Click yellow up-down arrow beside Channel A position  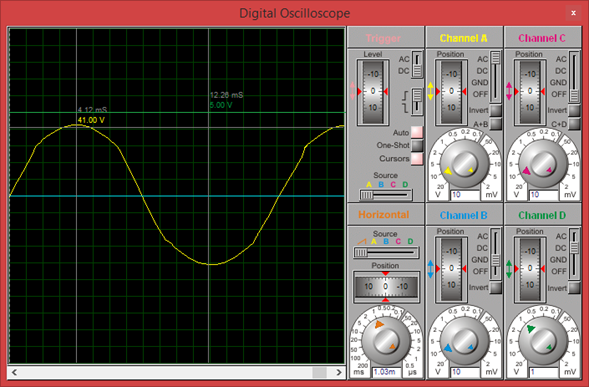click(430, 91)
